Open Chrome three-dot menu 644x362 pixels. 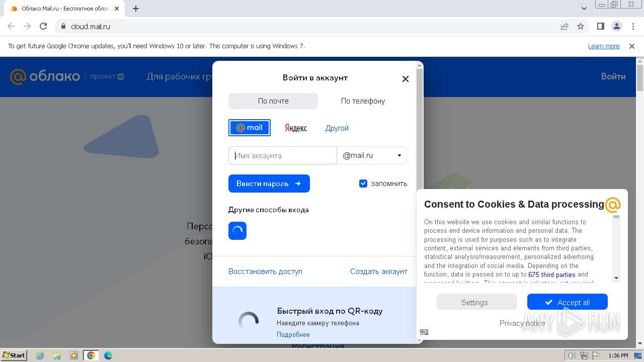click(x=633, y=26)
